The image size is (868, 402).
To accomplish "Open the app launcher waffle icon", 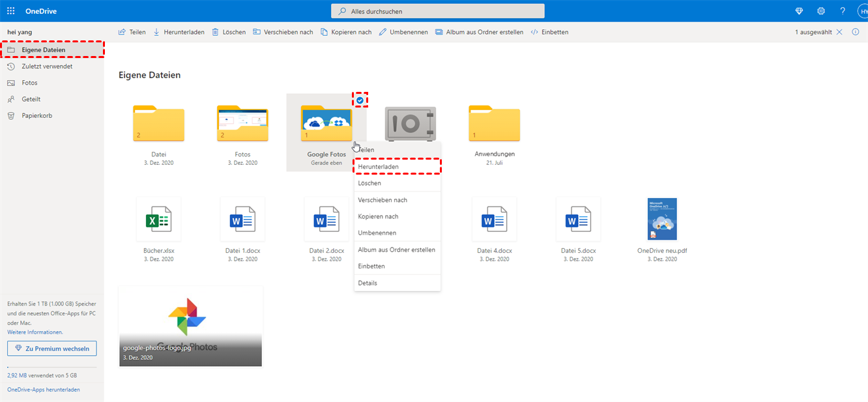I will (x=10, y=11).
